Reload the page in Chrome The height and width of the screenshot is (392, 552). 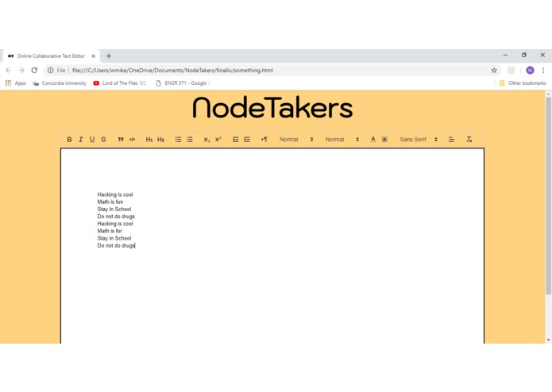coord(34,71)
